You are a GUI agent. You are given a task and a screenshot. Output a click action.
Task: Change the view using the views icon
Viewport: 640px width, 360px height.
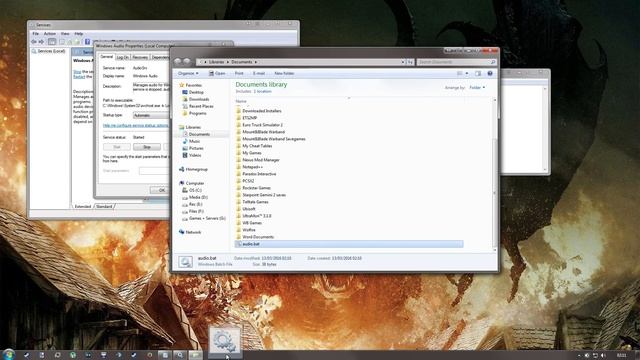point(460,73)
